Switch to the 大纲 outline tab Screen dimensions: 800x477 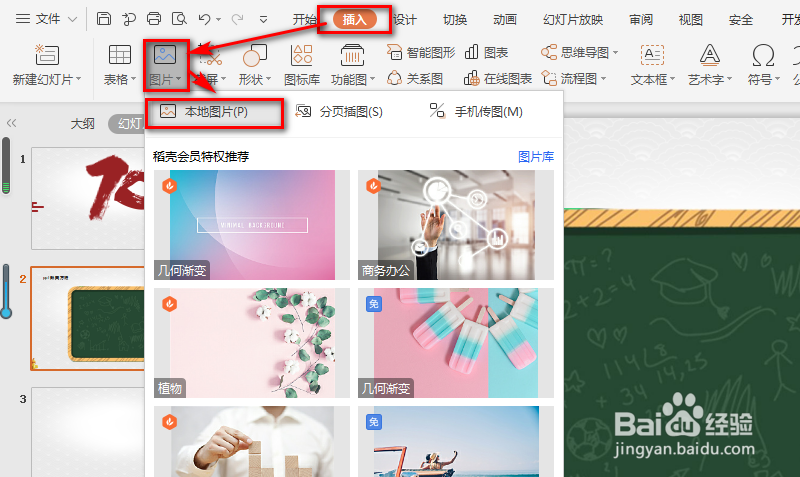[82, 124]
